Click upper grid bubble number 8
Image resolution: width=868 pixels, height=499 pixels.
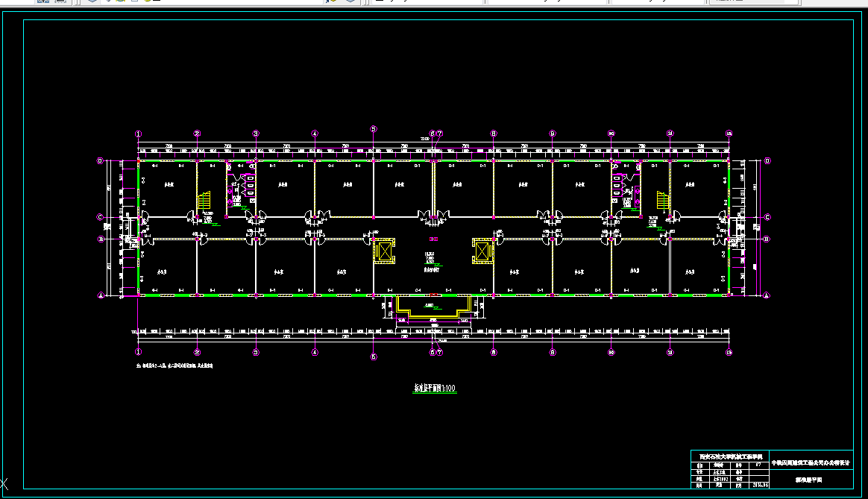[x=494, y=134]
